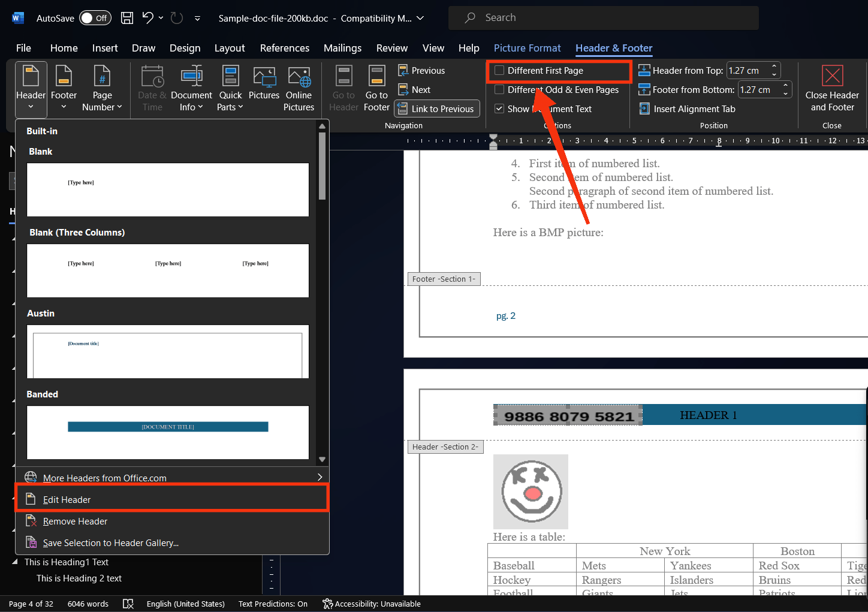The image size is (868, 612).
Task: Click the Search box in title bar
Action: pyautogui.click(x=603, y=18)
